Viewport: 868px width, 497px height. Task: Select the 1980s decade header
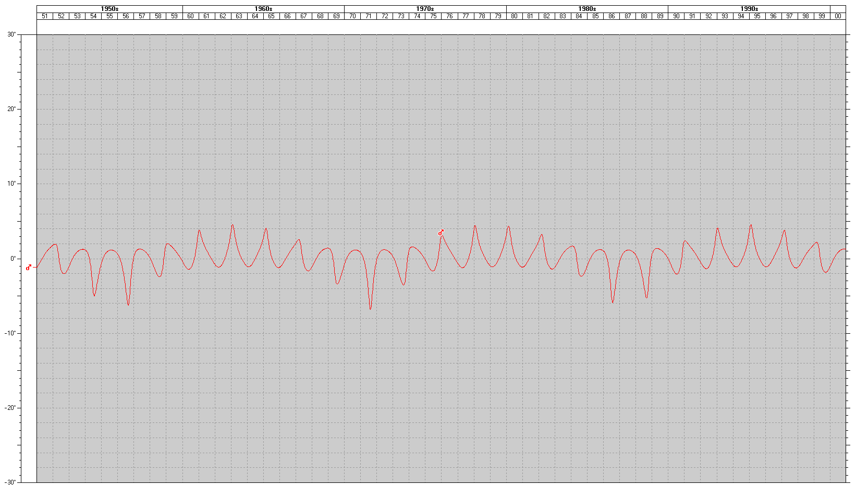pos(587,9)
